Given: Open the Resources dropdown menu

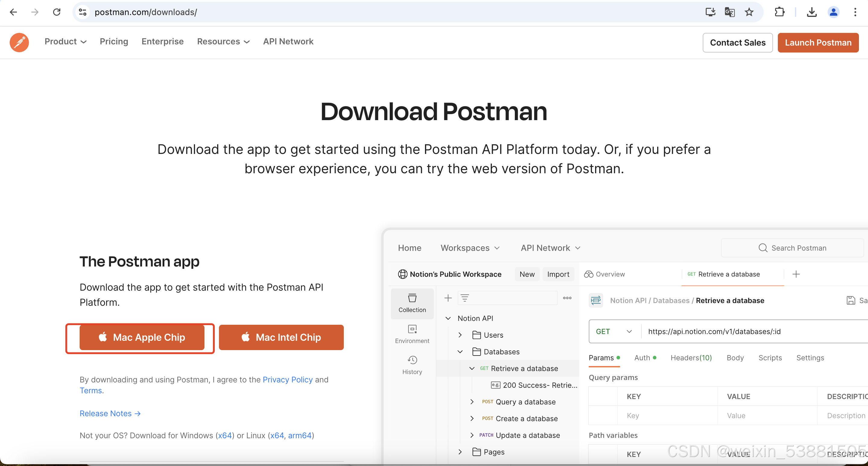Looking at the screenshot, I should click(x=223, y=41).
